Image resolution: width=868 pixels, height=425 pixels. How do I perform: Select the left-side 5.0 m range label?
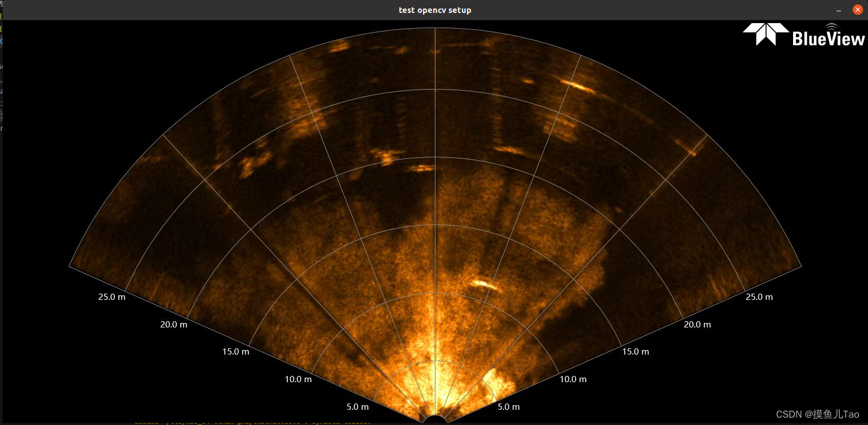click(x=357, y=407)
